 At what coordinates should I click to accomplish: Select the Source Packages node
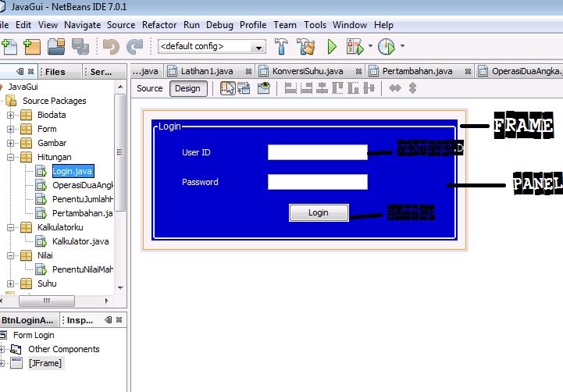click(54, 101)
